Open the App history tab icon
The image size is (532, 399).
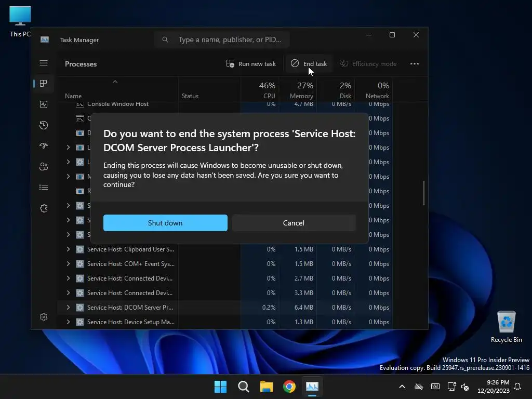tap(44, 125)
